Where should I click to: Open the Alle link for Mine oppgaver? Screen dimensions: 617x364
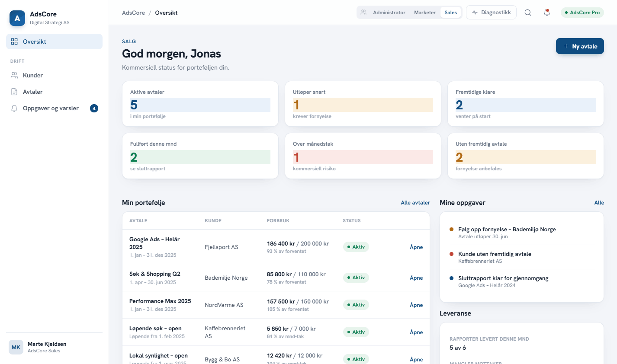click(x=599, y=203)
